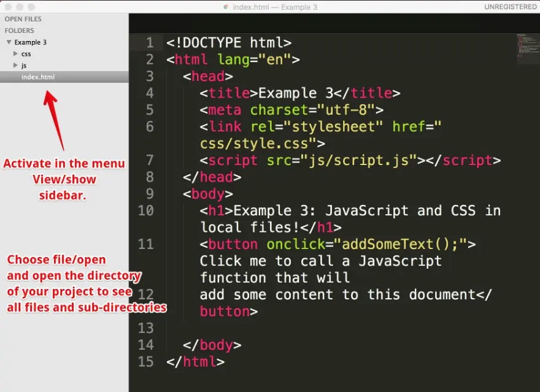Click the charset="utf-8" attribute

pyautogui.click(x=313, y=110)
